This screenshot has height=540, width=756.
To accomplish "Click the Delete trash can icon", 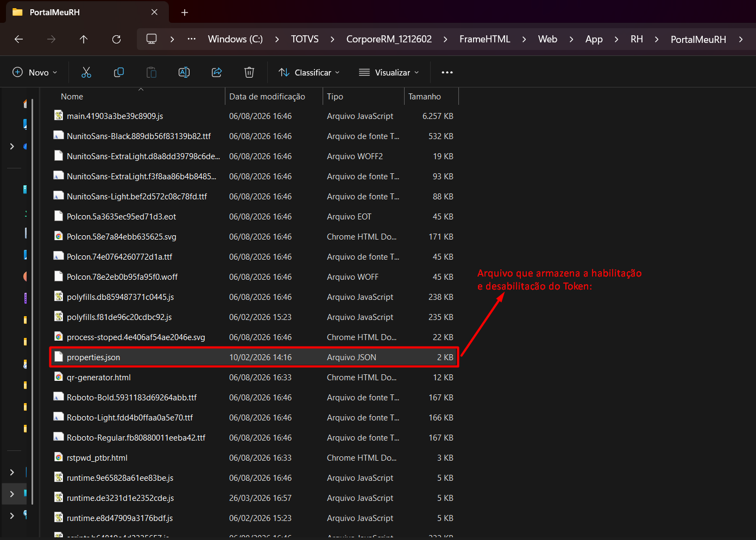I will tap(249, 72).
